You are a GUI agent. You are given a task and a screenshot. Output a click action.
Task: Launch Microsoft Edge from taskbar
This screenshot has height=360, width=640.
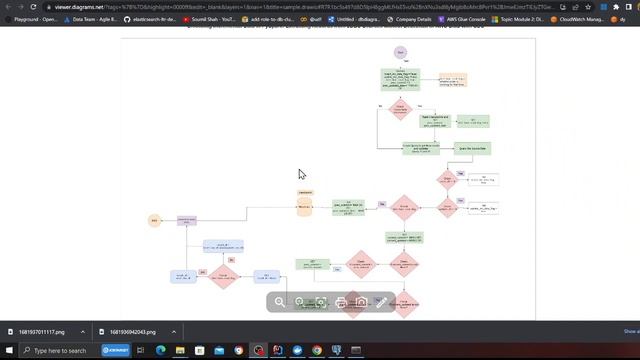(160, 350)
